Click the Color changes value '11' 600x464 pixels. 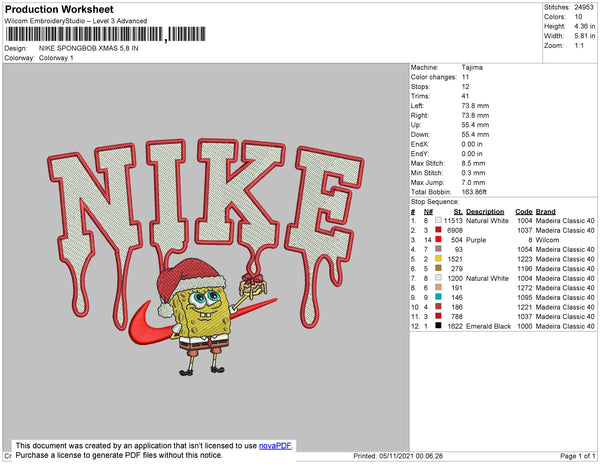(x=465, y=77)
